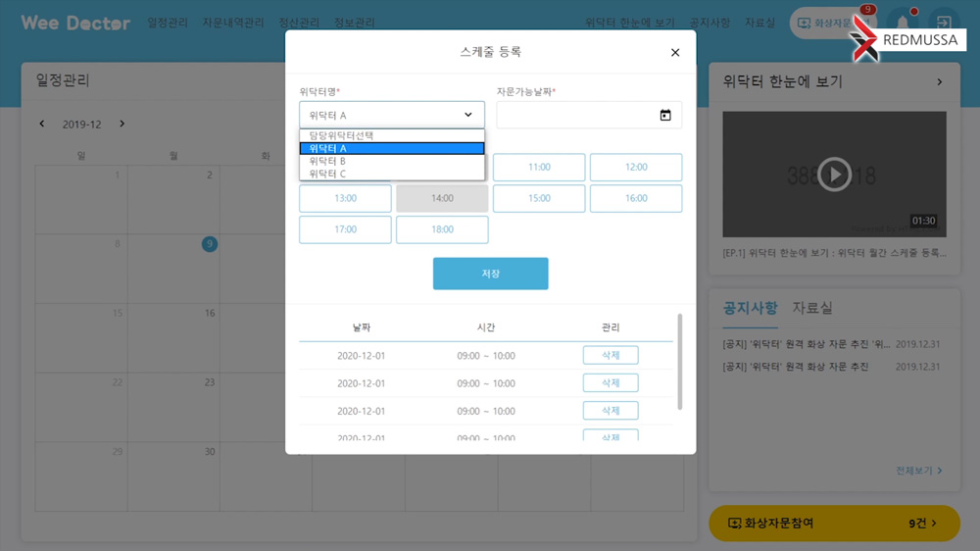Image resolution: width=980 pixels, height=551 pixels.
Task: Click the 저장 save button
Action: coord(491,274)
